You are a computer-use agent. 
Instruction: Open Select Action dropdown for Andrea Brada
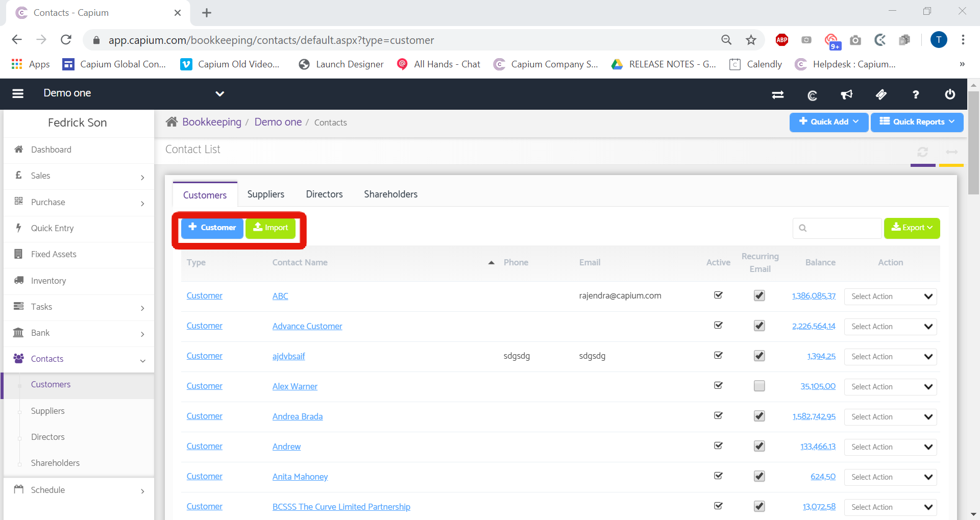click(890, 417)
